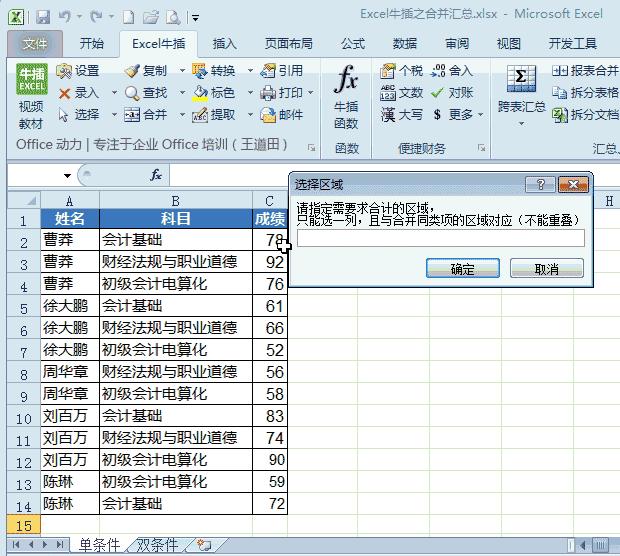Click the 大写 uppercase amount tool

point(401,115)
